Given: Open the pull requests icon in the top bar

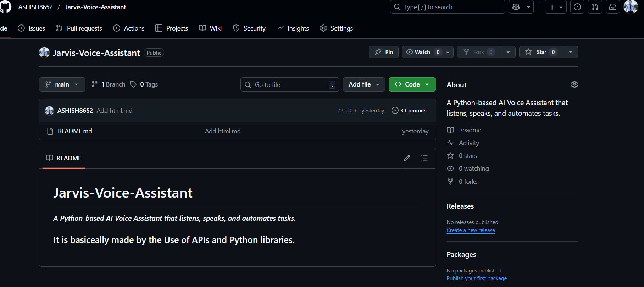Looking at the screenshot, I should (x=595, y=7).
